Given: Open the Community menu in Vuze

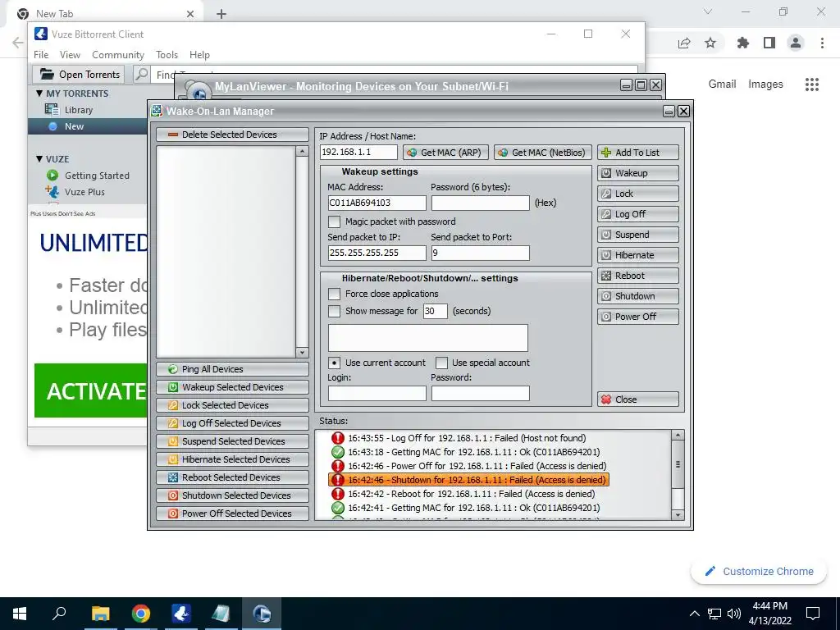Looking at the screenshot, I should pos(118,55).
